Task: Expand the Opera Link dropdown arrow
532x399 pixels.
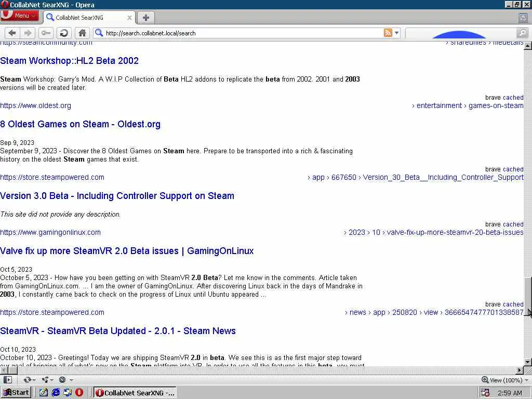Action: click(x=34, y=380)
